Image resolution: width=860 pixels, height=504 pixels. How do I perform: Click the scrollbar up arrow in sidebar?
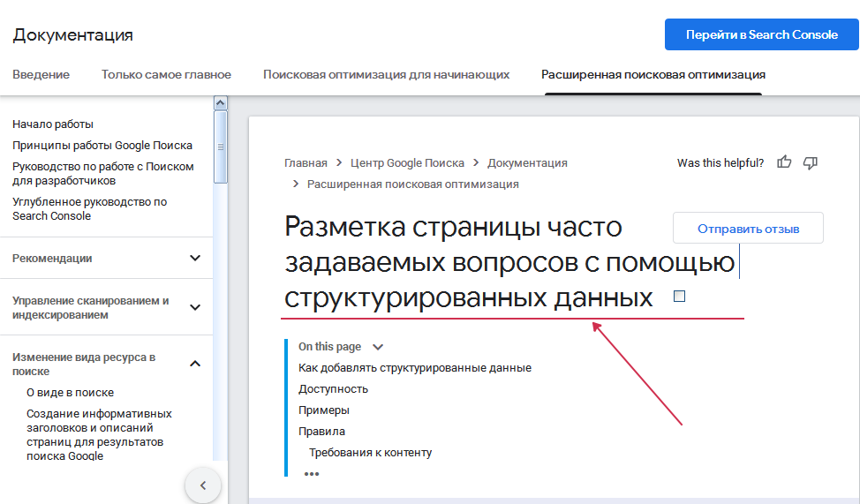[221, 103]
